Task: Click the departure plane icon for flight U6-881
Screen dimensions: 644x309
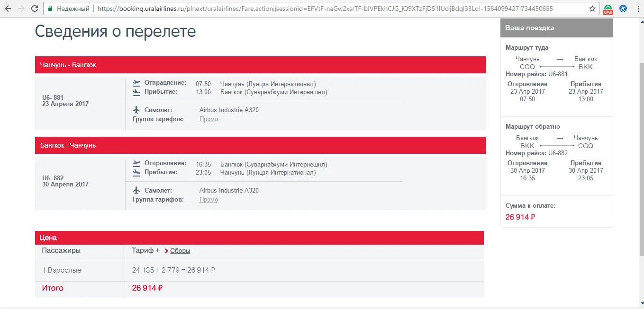Action: point(137,83)
